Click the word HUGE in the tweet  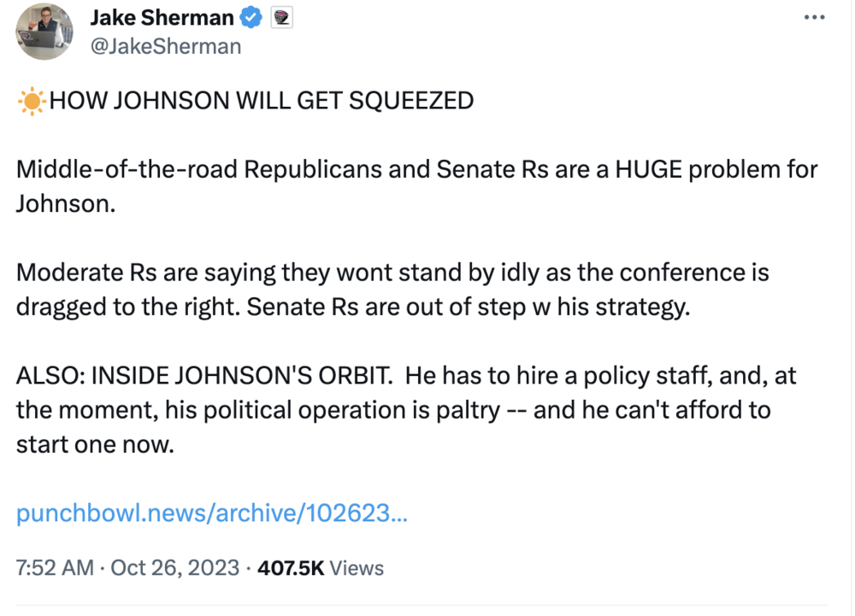[658, 170]
